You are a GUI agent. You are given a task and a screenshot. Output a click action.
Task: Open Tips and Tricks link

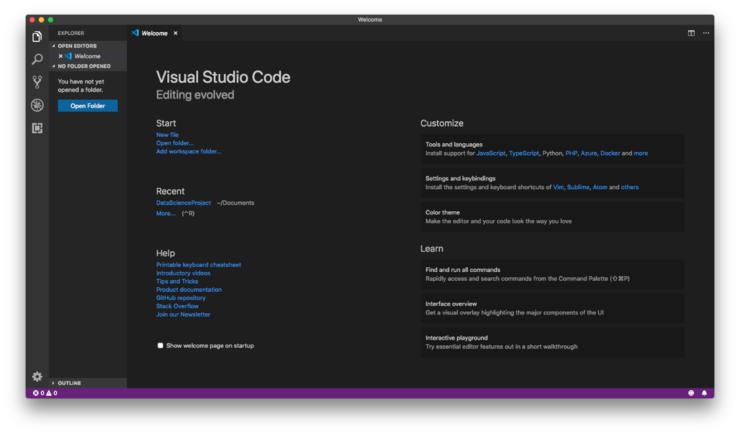tap(177, 281)
